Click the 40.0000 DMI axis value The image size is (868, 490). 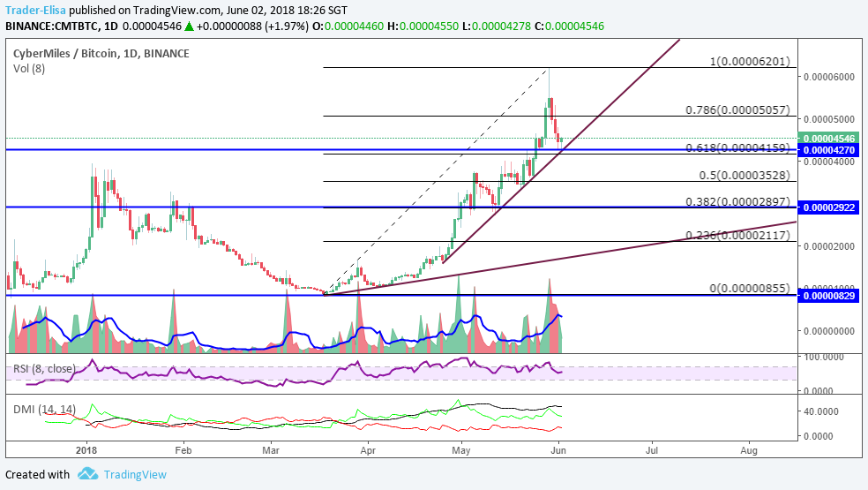point(821,411)
